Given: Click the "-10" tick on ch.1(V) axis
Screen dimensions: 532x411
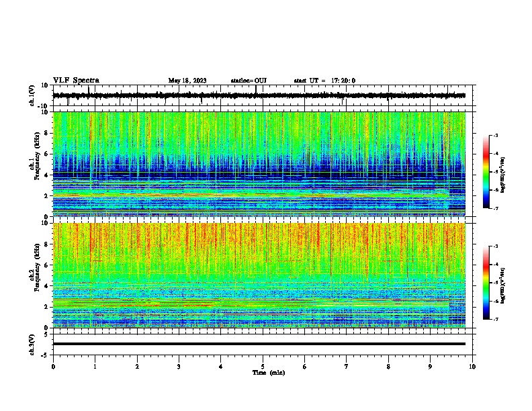Looking at the screenshot, I should coord(44,106).
